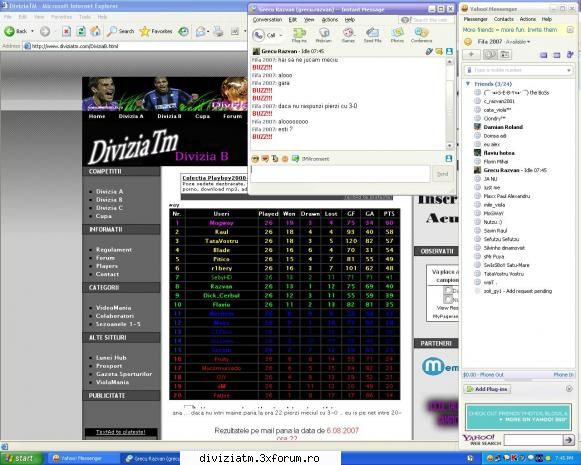Start a Conference from the Instant Message toolbar

pos(421,35)
